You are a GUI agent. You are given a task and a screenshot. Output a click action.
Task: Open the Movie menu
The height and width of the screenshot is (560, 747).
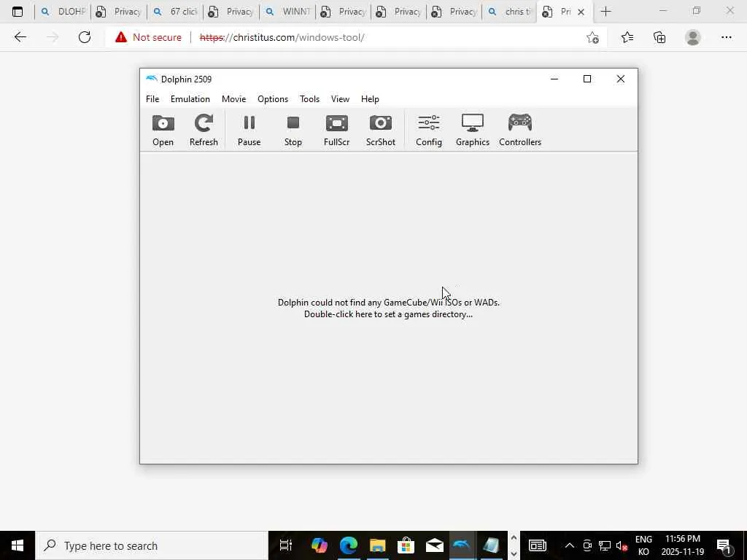[x=234, y=99]
